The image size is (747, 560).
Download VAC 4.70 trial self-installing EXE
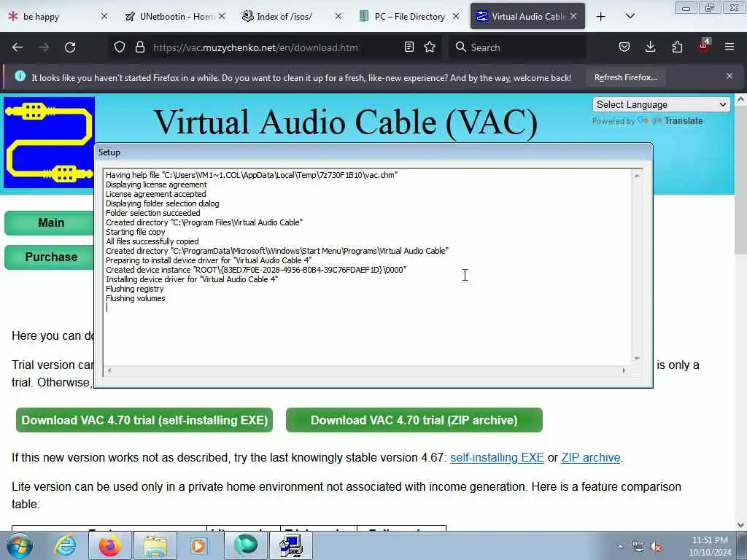click(144, 420)
